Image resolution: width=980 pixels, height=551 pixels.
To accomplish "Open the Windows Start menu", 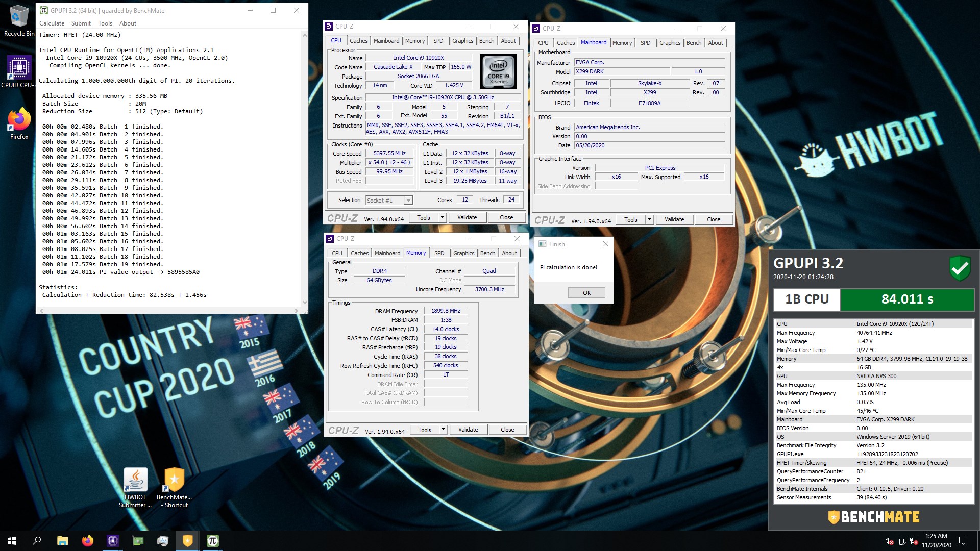I will click(x=12, y=541).
